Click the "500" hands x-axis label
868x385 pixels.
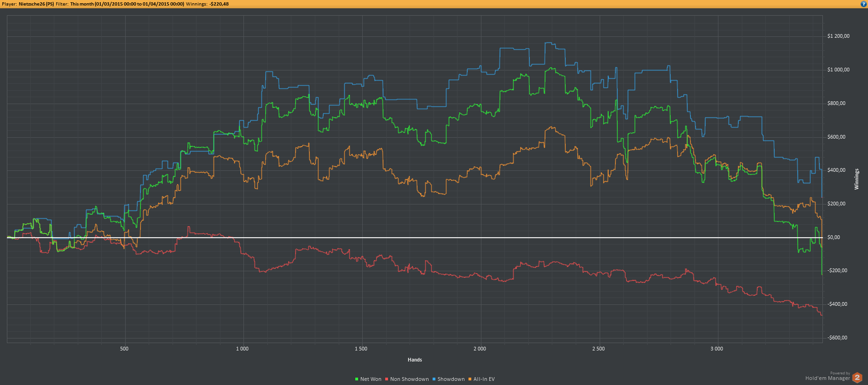[x=124, y=349]
